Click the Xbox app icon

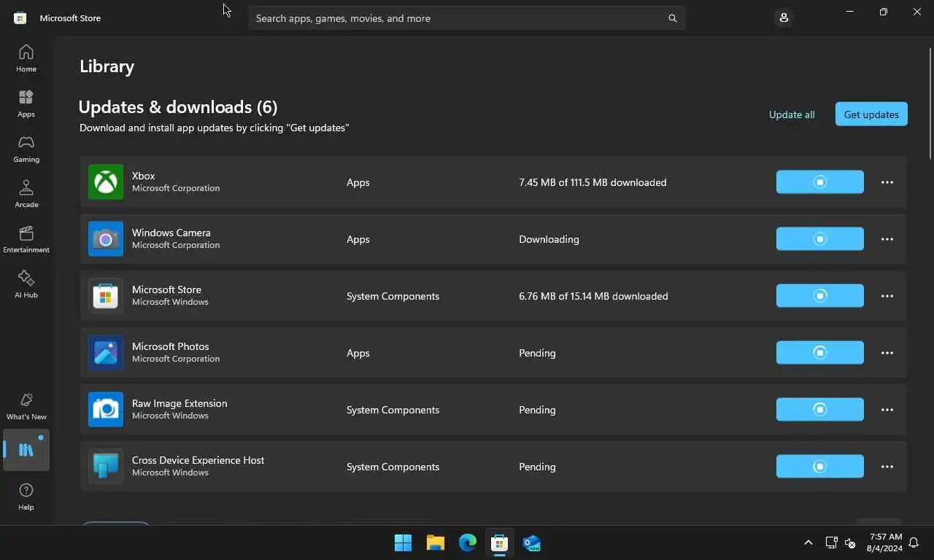coord(106,182)
